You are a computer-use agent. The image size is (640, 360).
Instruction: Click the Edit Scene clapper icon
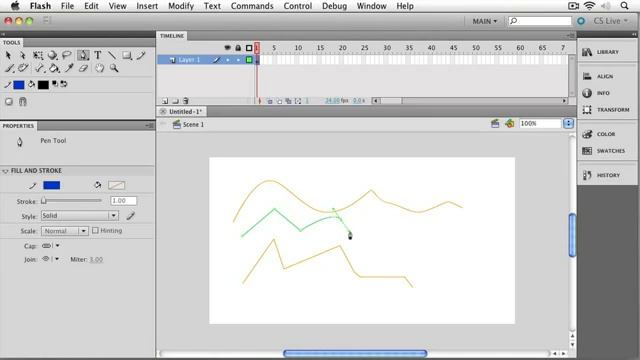[x=495, y=123]
